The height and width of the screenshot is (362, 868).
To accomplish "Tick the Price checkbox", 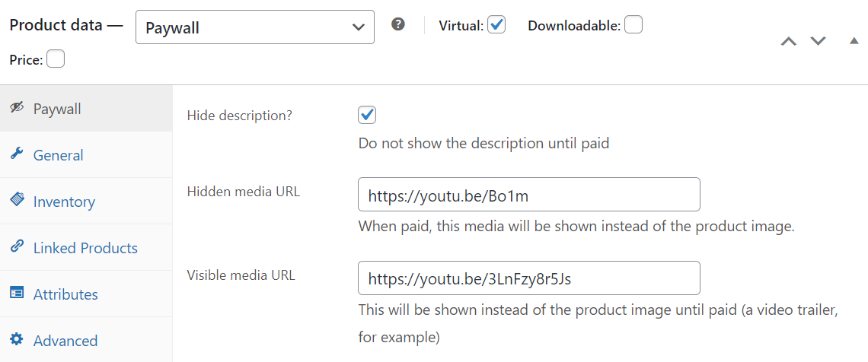I will [x=56, y=59].
